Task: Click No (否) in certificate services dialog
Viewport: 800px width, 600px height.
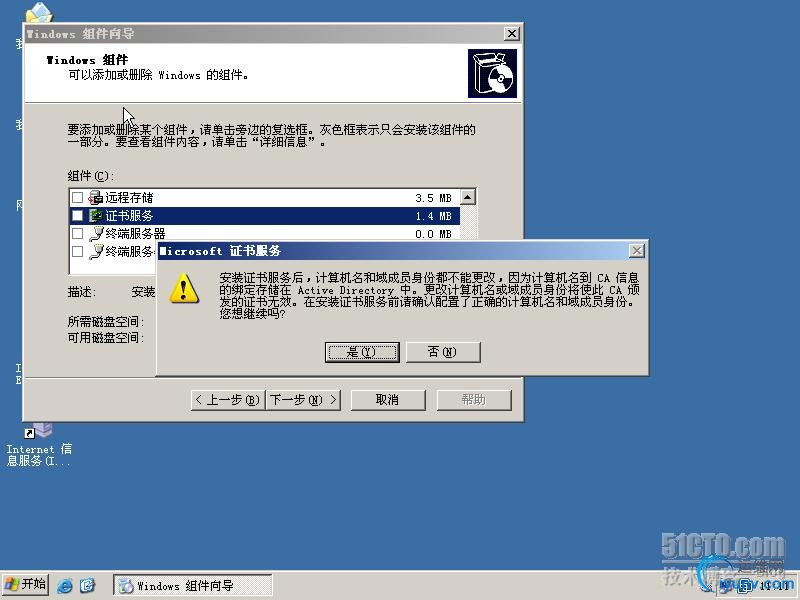Action: (x=443, y=352)
